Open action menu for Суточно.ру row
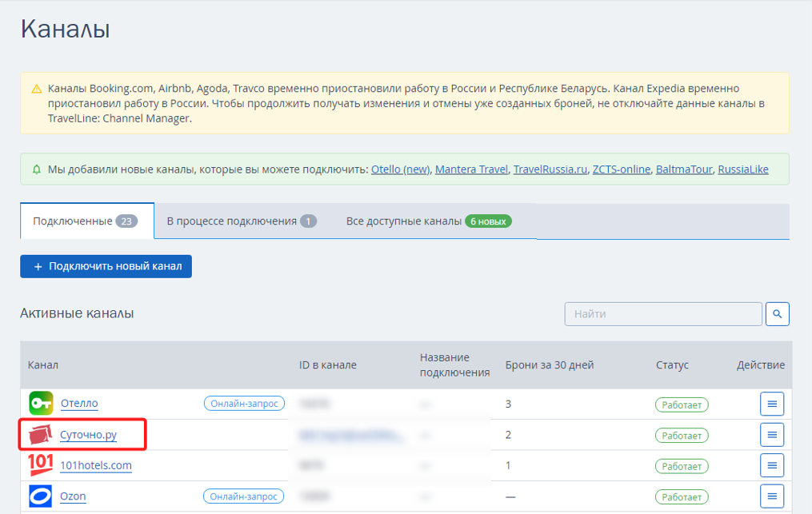 point(772,435)
